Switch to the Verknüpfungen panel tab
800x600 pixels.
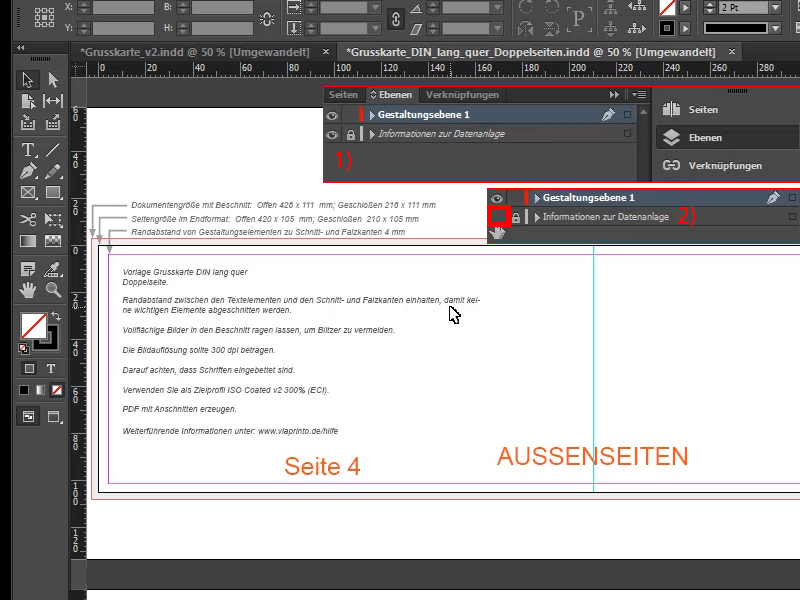coord(462,95)
